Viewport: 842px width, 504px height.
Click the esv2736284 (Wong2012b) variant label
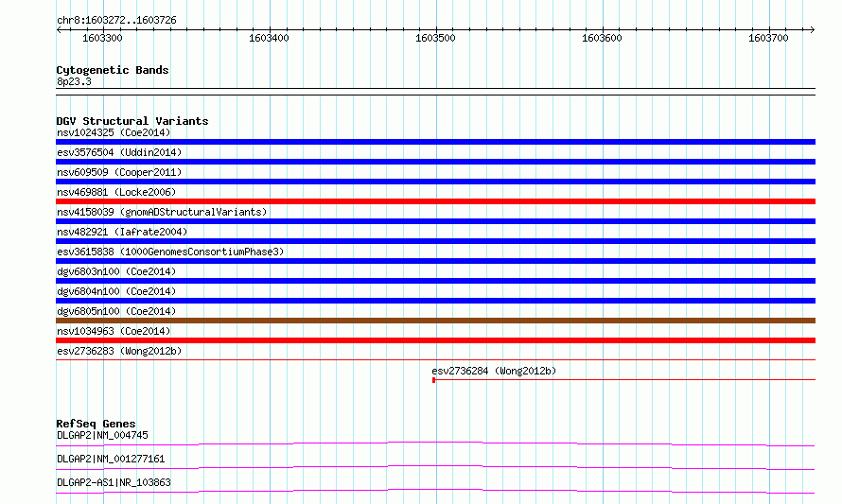[494, 371]
